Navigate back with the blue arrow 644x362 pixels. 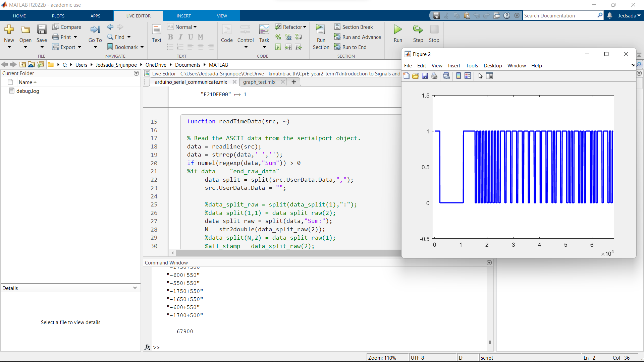[110, 27]
